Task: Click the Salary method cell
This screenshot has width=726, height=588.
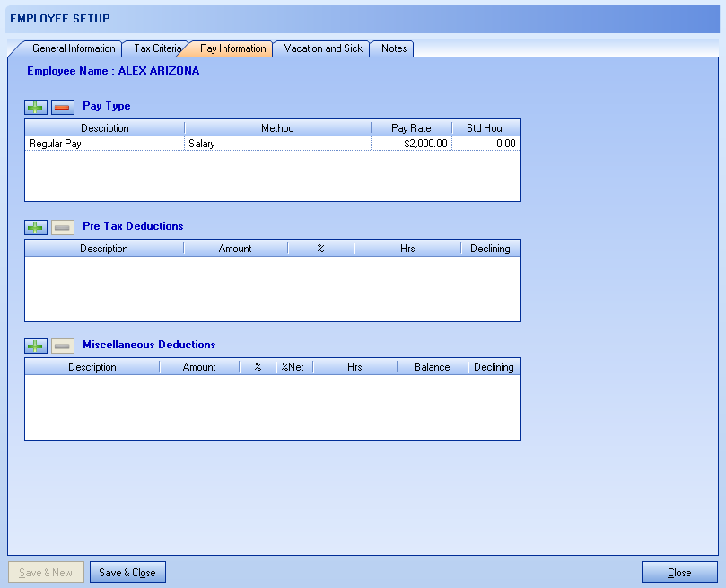Action: pyautogui.click(x=277, y=144)
